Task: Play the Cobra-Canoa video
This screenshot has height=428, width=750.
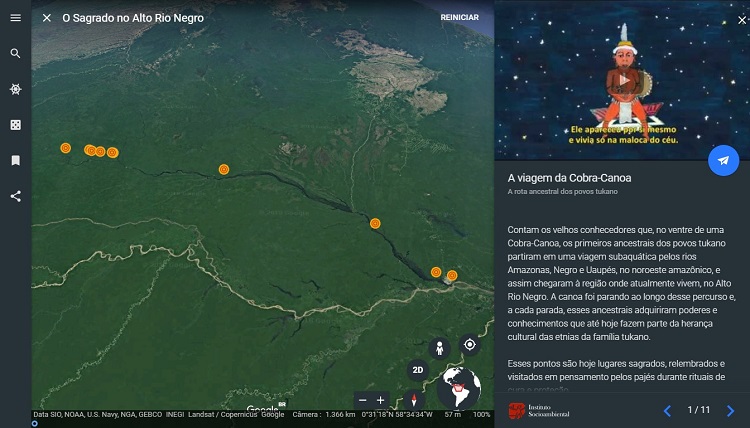Action: (622, 80)
